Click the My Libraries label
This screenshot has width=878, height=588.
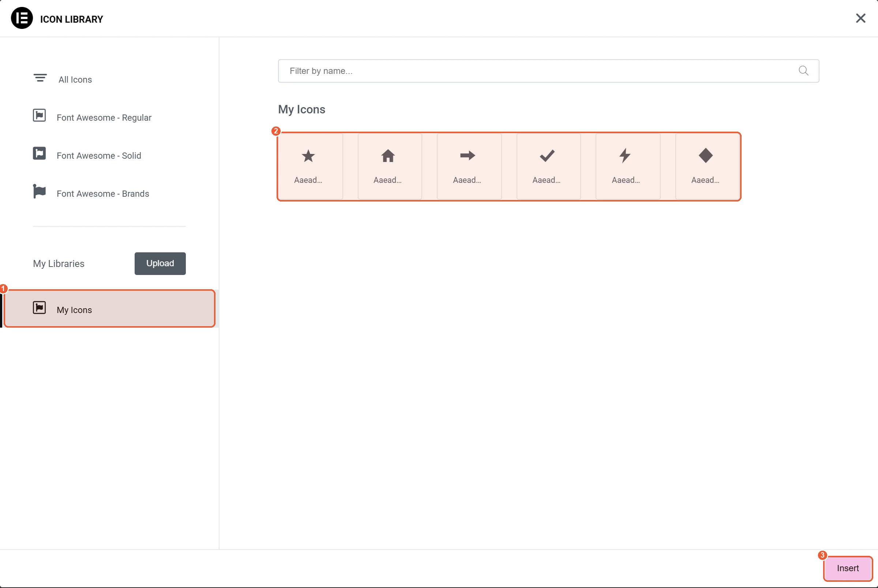tap(59, 264)
